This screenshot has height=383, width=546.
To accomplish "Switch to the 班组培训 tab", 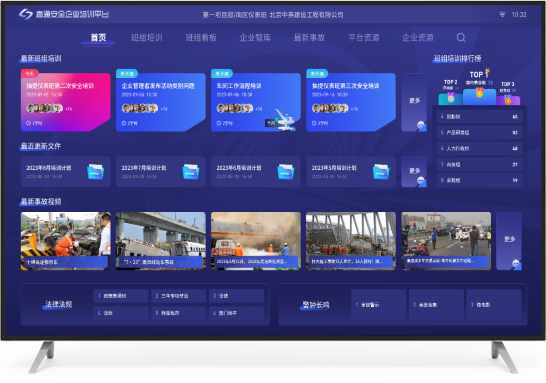I will (x=147, y=38).
